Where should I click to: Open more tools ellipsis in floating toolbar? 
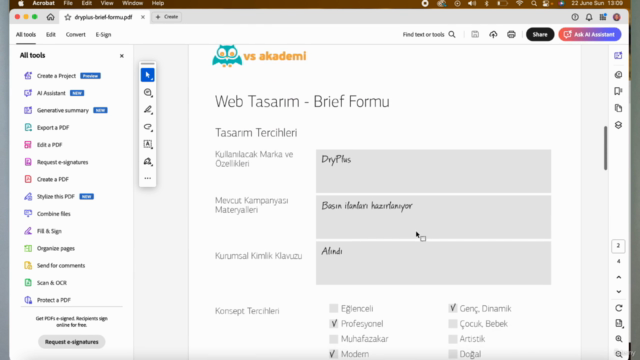click(x=148, y=178)
